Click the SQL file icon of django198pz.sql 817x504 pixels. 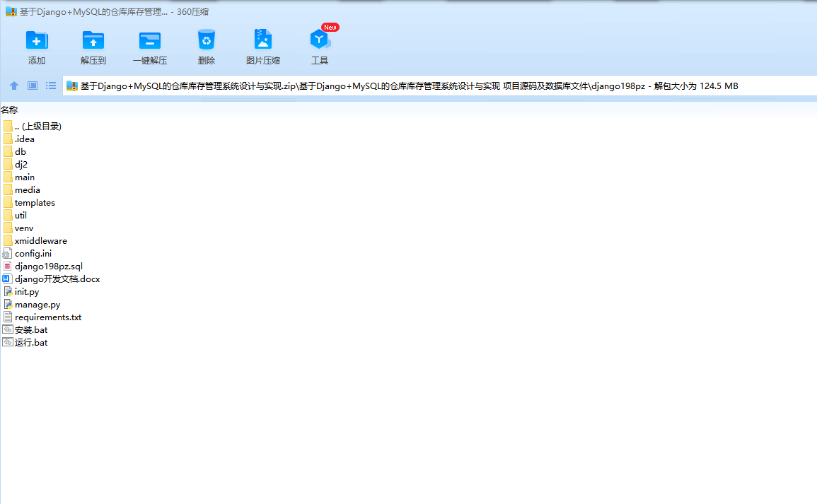coord(7,266)
